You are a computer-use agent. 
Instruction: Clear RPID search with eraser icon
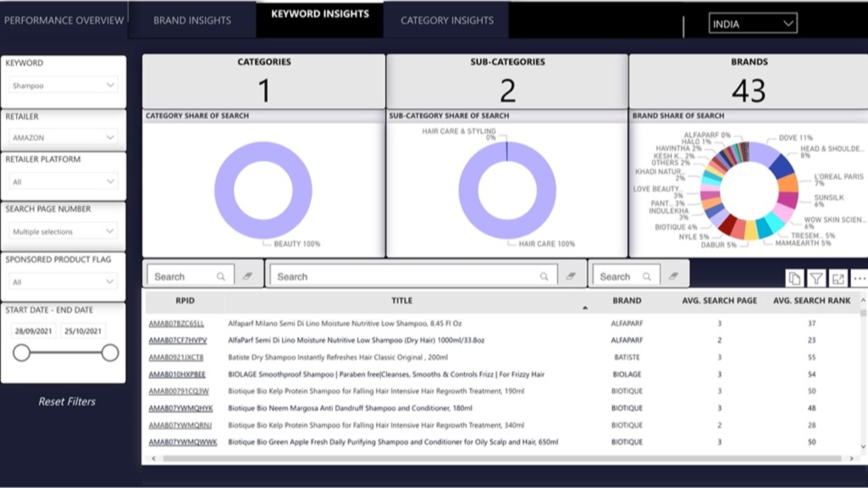247,276
